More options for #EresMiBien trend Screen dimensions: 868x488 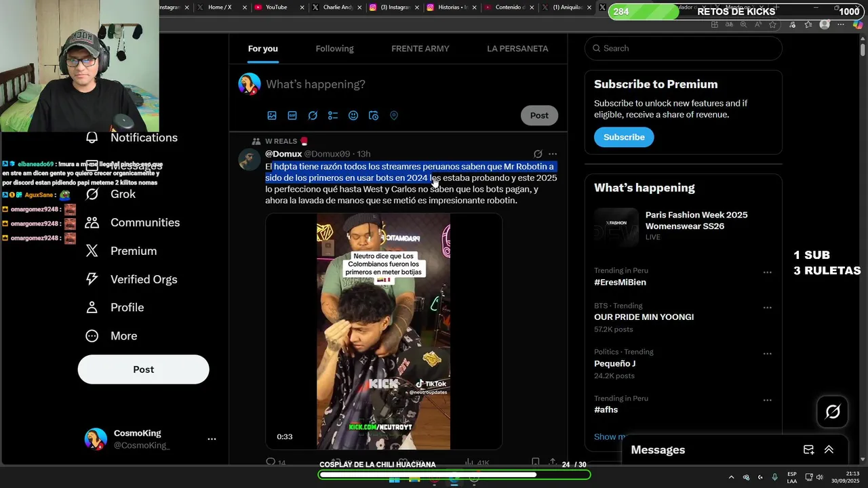point(768,272)
